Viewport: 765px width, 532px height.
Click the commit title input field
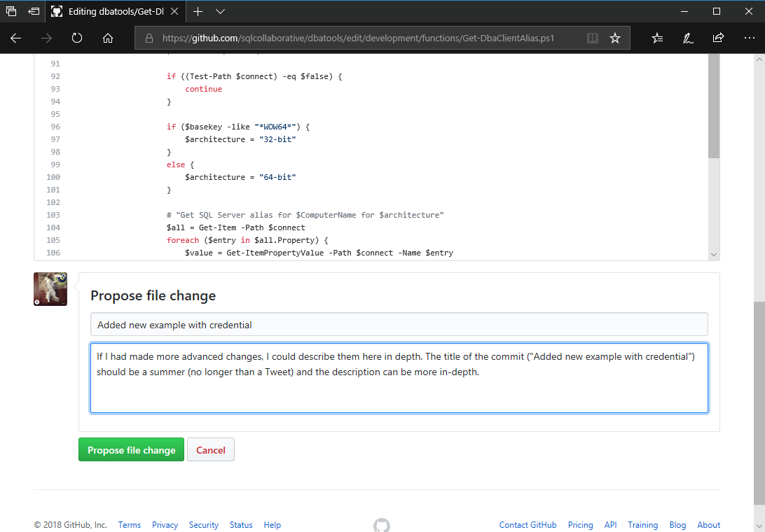399,325
